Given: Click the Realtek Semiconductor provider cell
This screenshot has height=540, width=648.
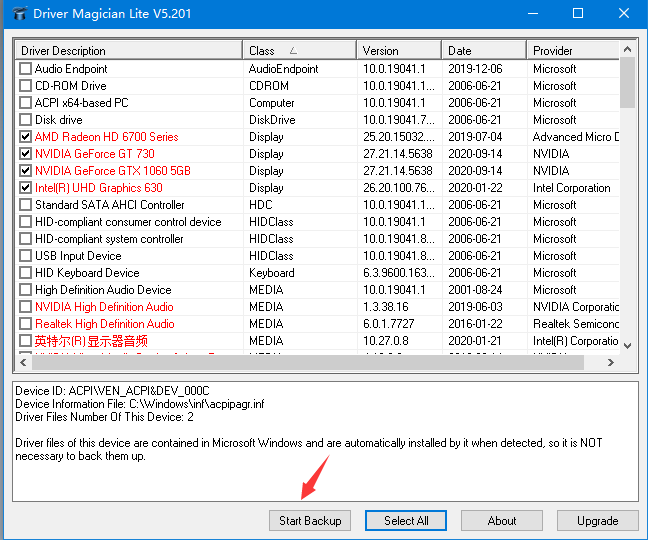Looking at the screenshot, I should point(576,324).
